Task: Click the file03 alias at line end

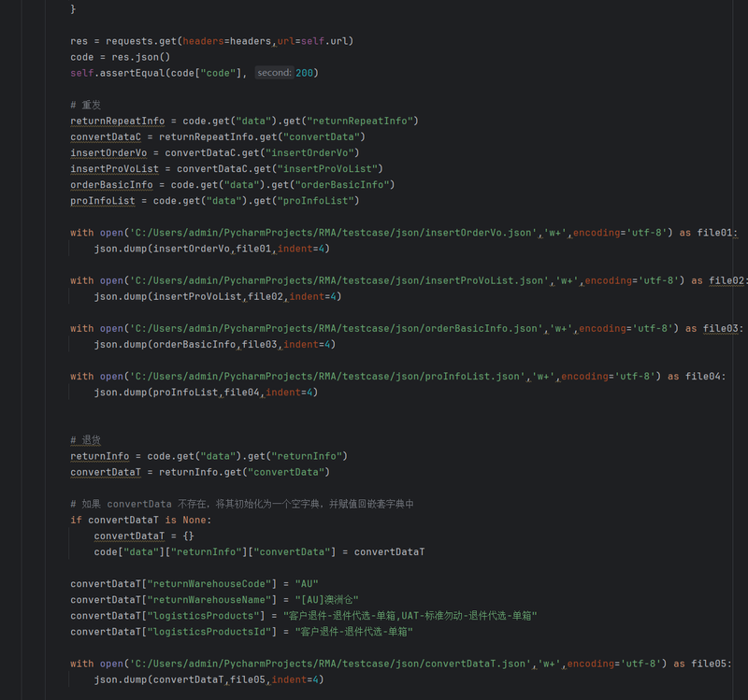Action: 720,329
